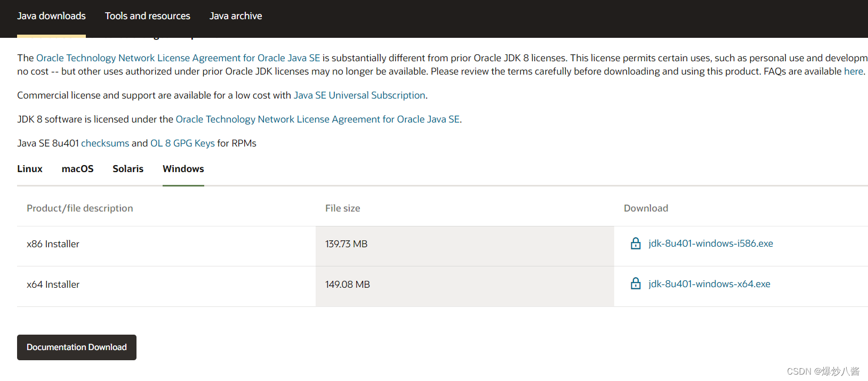Click the File size column header

pos(343,208)
